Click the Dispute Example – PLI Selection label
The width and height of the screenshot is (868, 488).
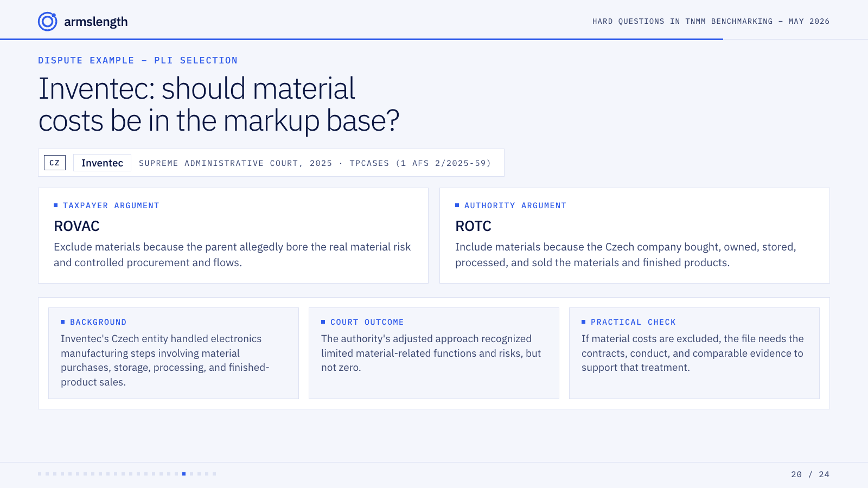[138, 60]
